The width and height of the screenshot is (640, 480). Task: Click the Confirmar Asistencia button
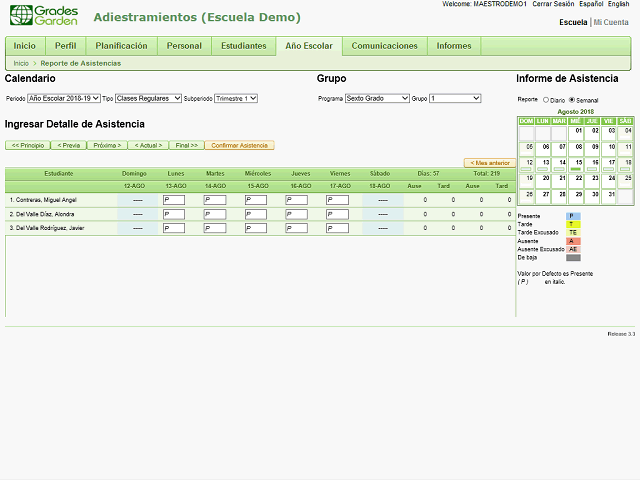coord(239,145)
